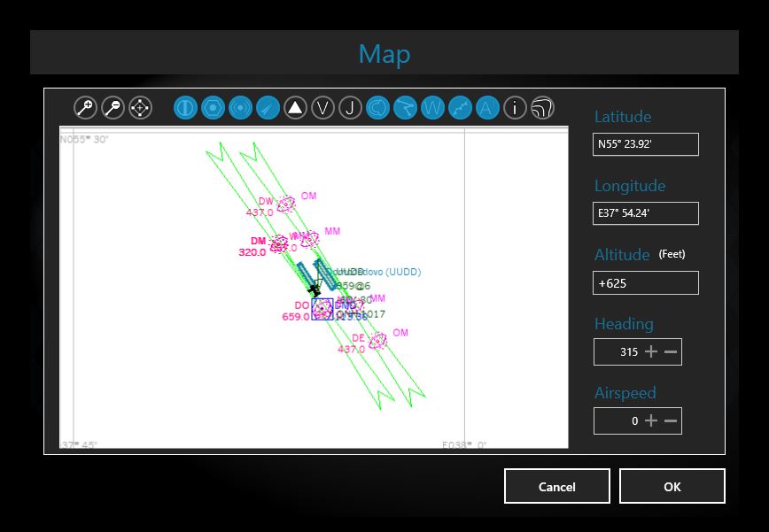Toggle the hexagon VOR layer icon

click(x=213, y=108)
